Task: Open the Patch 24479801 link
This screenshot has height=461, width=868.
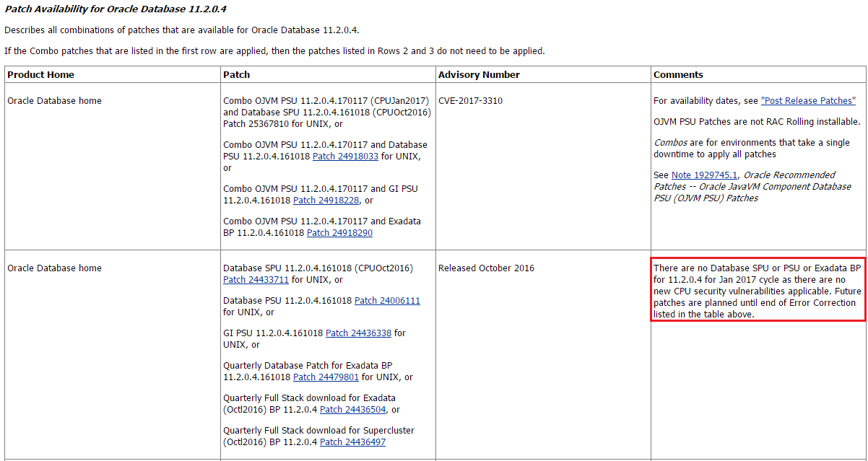Action: point(326,377)
